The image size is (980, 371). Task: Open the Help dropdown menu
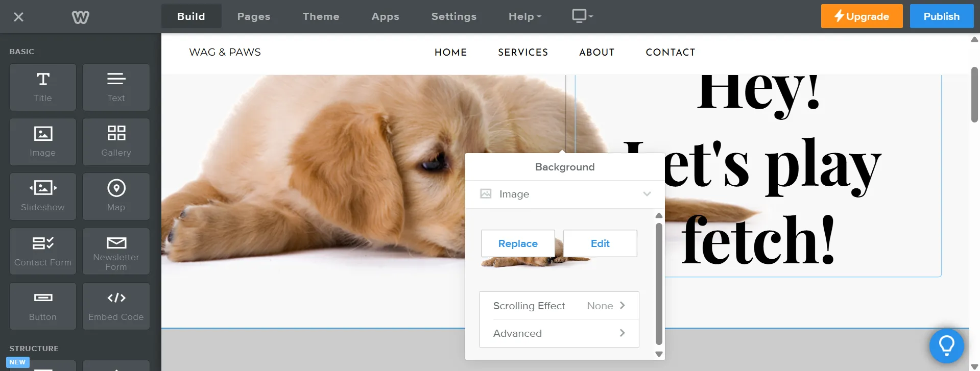[524, 16]
